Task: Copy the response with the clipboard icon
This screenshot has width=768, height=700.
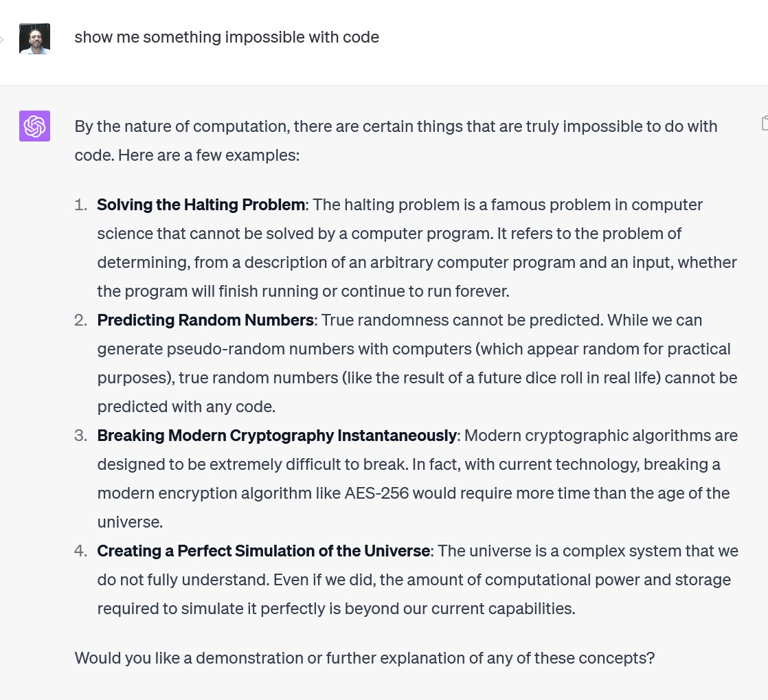Action: point(764,123)
